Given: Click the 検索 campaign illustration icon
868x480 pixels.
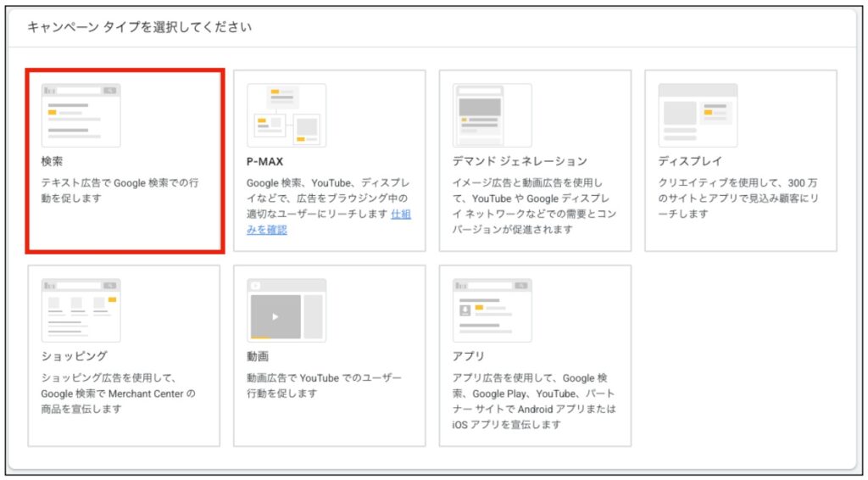Looking at the screenshot, I should click(81, 115).
